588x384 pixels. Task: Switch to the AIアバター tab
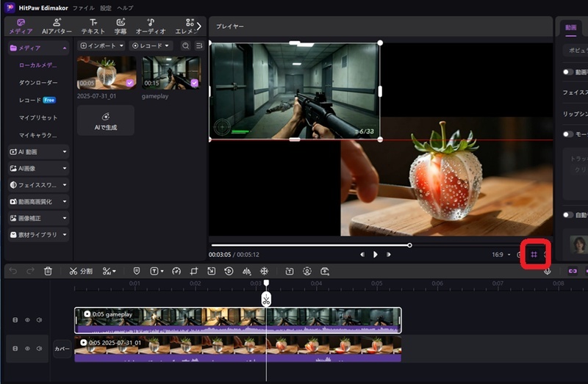(x=57, y=26)
